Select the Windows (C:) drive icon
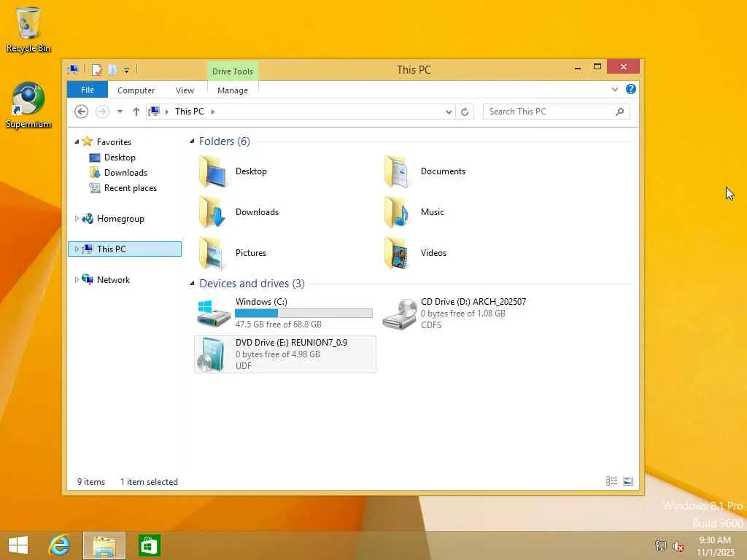The width and height of the screenshot is (747, 560). pos(214,314)
